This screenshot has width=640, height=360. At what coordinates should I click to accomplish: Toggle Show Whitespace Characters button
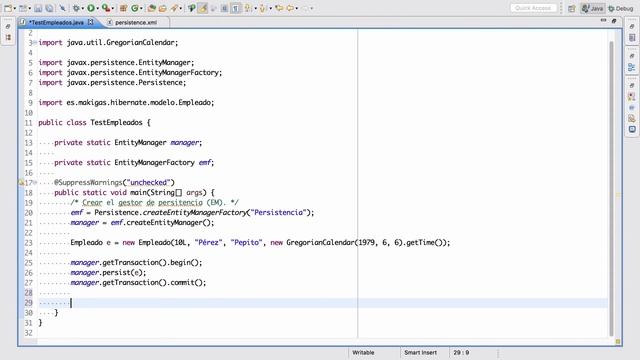[236, 8]
